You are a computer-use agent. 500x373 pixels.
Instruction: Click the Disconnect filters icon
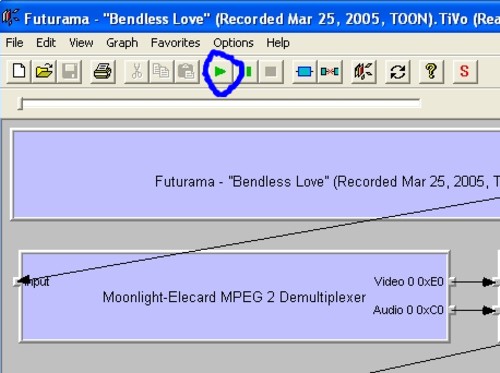tap(330, 71)
